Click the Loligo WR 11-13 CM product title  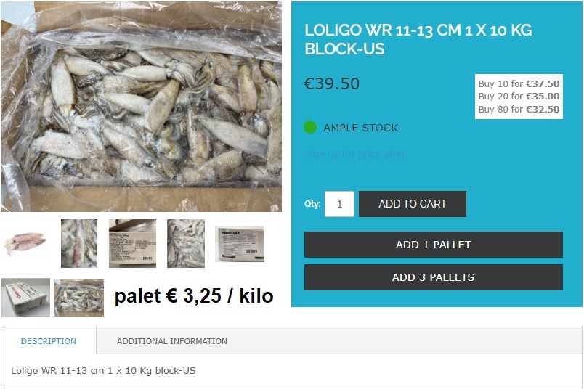point(418,39)
